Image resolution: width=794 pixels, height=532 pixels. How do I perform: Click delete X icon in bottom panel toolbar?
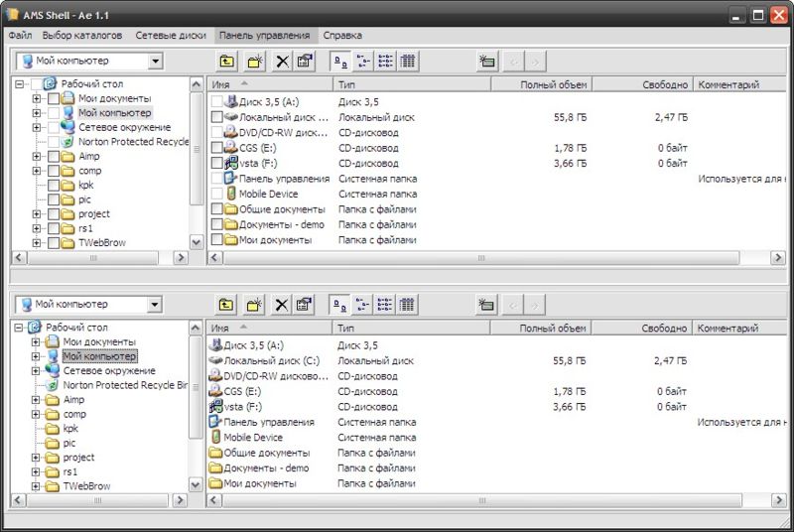[x=281, y=305]
